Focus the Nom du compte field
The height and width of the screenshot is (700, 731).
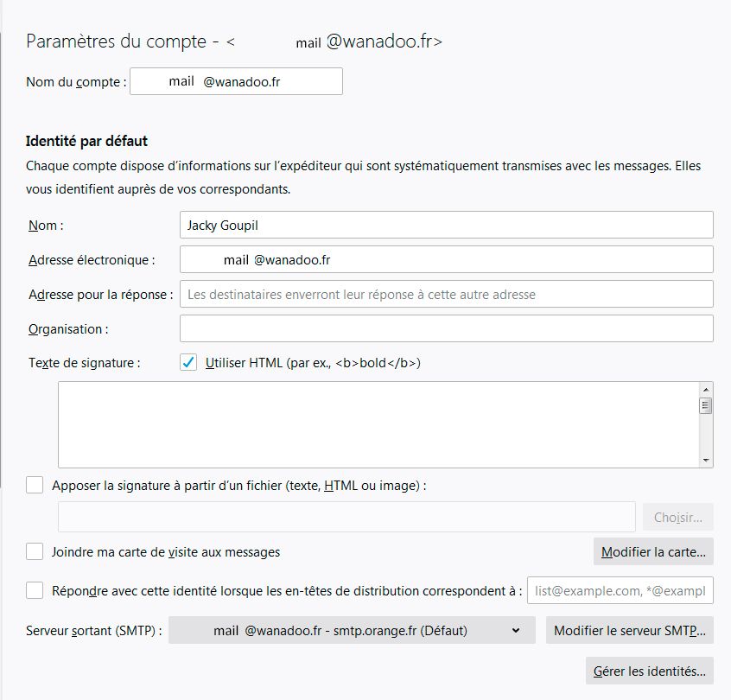click(237, 81)
